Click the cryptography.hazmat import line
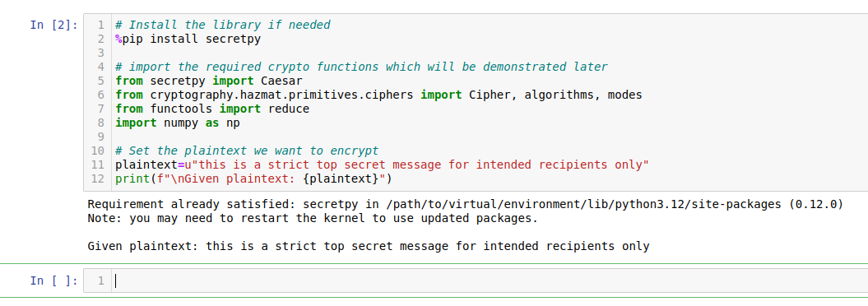This screenshot has height=306, width=868. coord(378,95)
